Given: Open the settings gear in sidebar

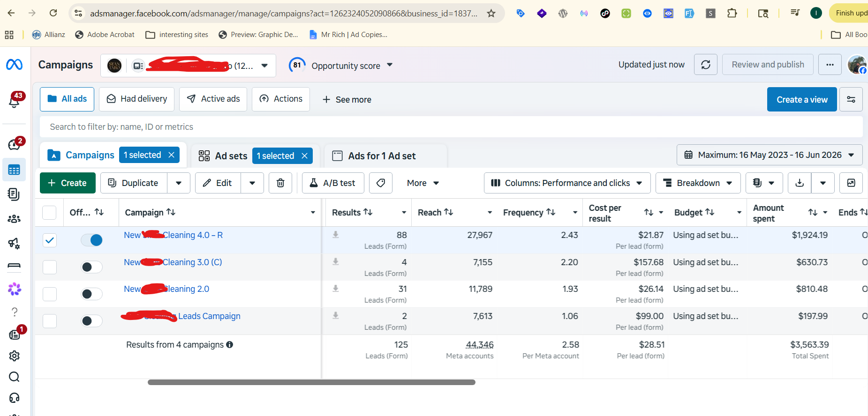Looking at the screenshot, I should 15,356.
